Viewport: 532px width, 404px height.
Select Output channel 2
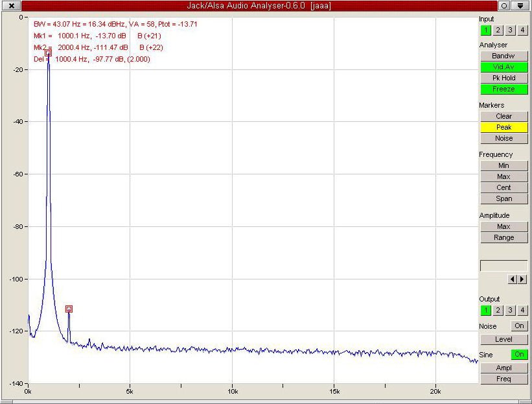point(498,310)
